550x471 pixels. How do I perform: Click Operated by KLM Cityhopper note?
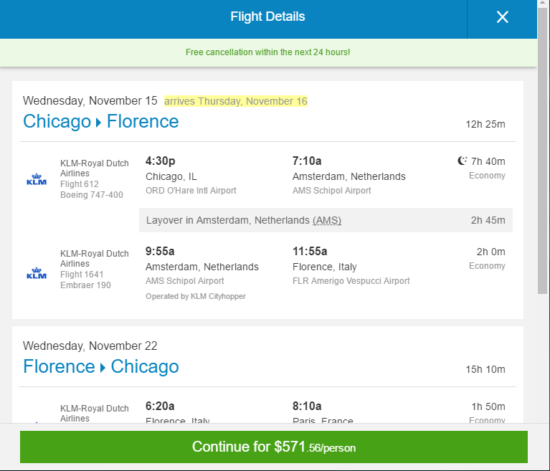196,296
